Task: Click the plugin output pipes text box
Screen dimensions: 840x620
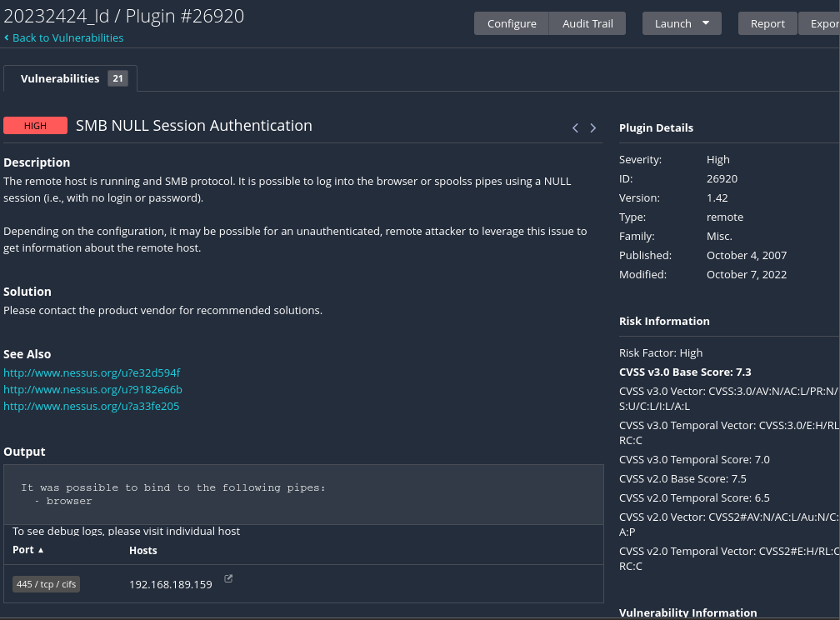Action: pyautogui.click(x=302, y=494)
